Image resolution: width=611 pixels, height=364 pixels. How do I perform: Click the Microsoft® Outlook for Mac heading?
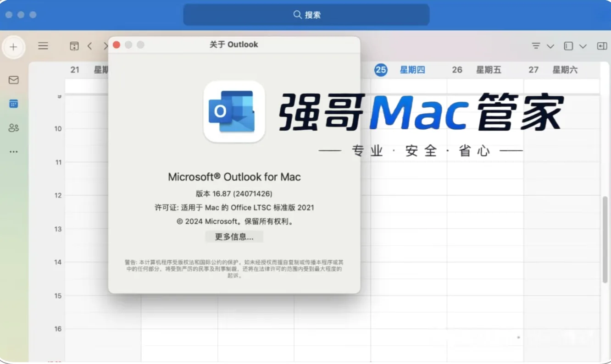tap(234, 177)
